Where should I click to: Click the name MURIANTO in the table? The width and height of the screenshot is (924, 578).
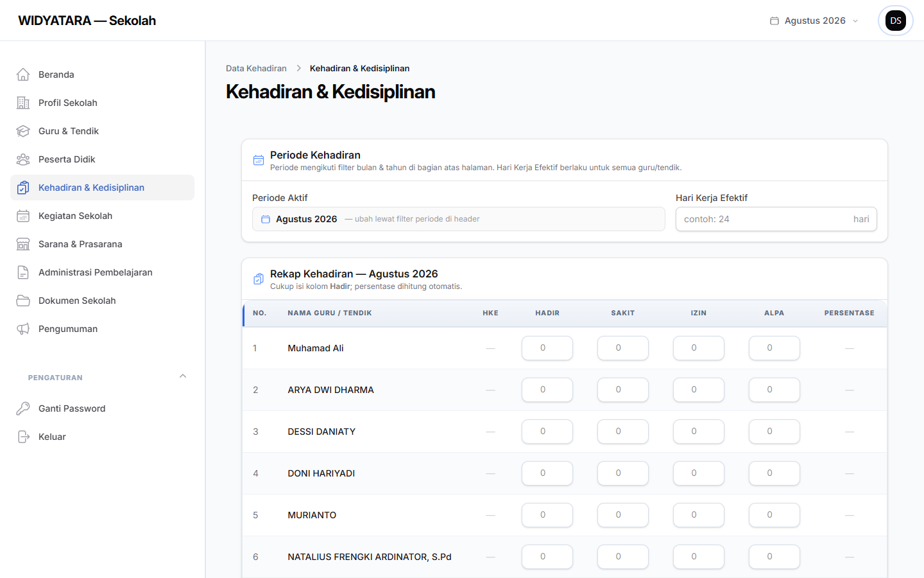pos(312,515)
